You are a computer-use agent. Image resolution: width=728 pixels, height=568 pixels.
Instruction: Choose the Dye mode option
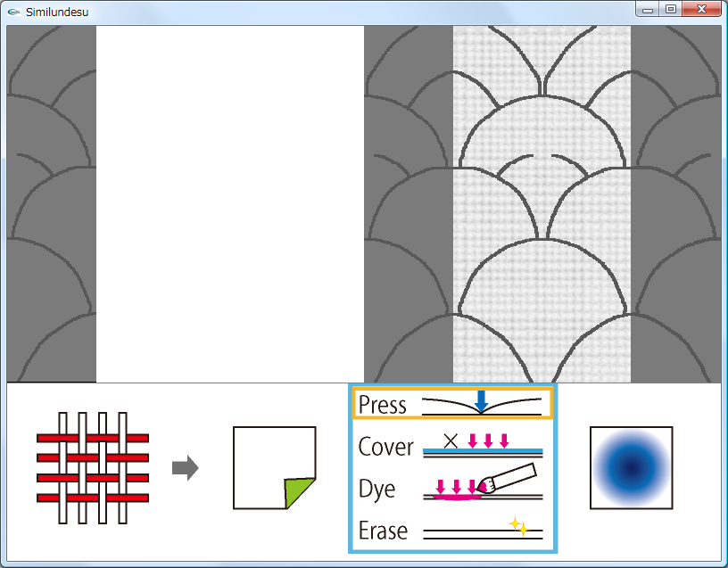[452, 488]
